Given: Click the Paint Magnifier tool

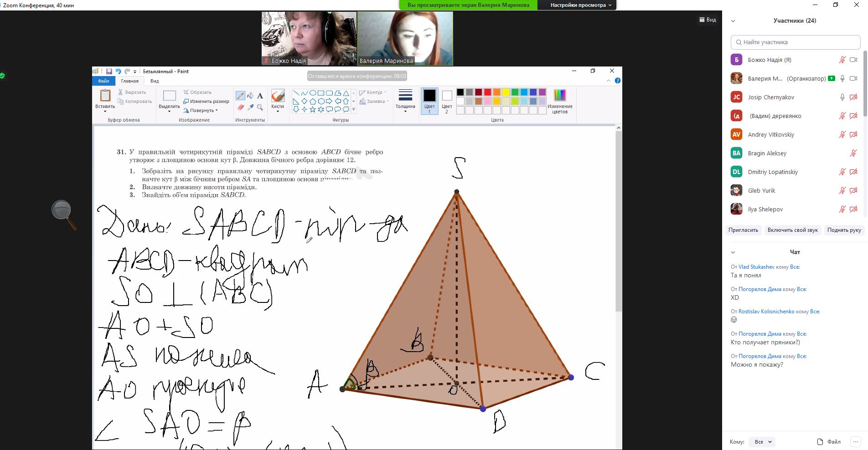Looking at the screenshot, I should (x=260, y=107).
